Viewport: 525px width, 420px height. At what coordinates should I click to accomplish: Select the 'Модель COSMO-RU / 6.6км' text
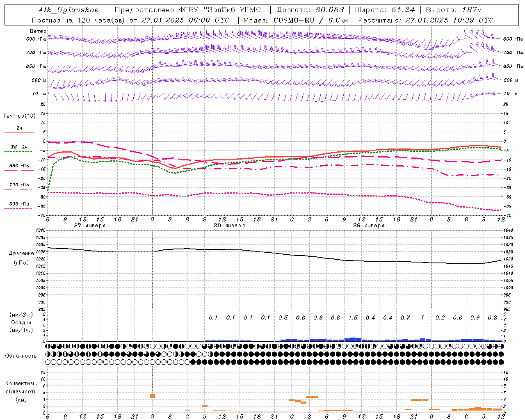click(x=296, y=20)
